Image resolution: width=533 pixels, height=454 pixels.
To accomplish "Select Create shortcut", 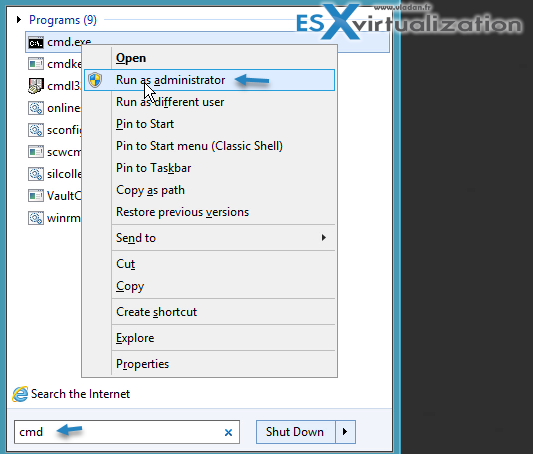I will [x=209, y=312].
